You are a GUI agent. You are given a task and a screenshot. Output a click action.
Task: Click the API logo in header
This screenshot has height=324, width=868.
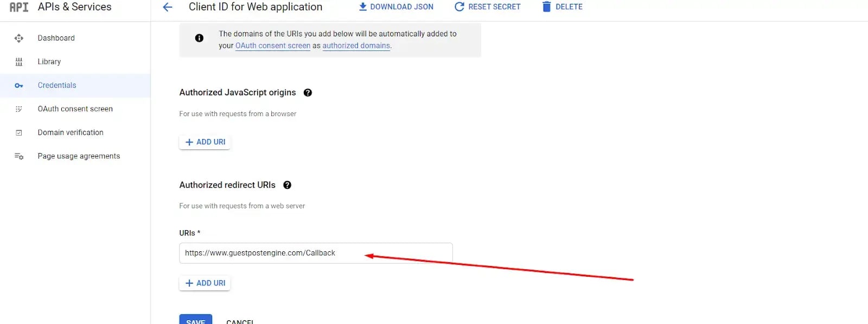[x=19, y=7]
